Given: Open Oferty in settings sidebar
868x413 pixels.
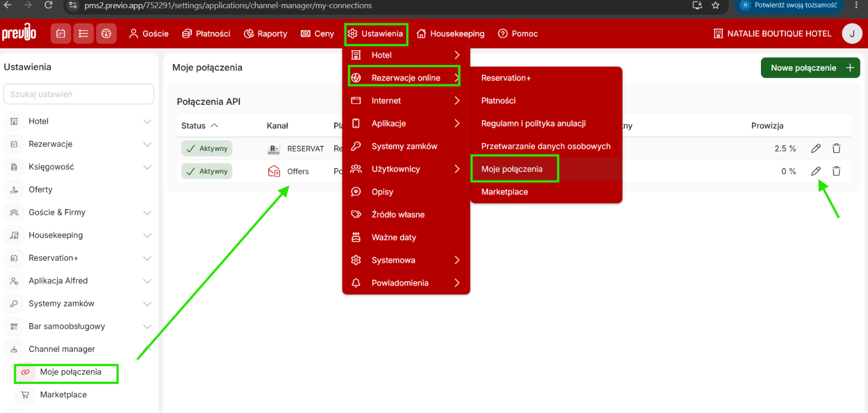Looking at the screenshot, I should pos(79,190).
